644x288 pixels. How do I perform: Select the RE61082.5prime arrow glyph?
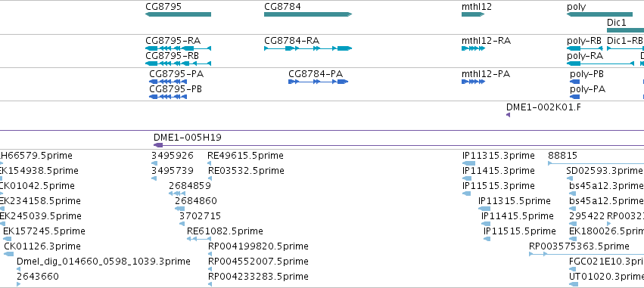point(195,239)
